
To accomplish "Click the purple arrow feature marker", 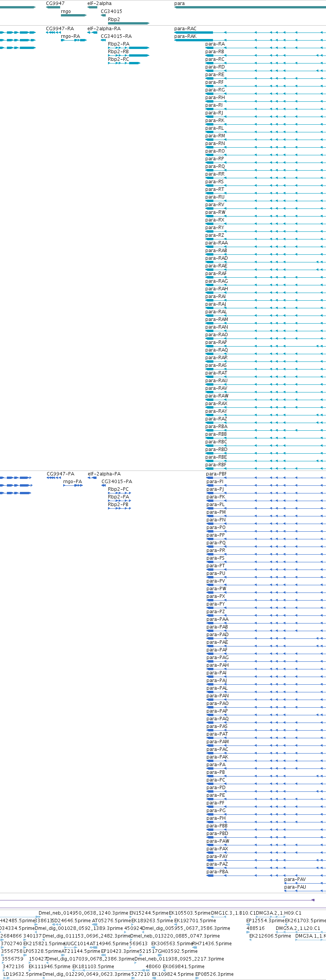I will (313, 900).
